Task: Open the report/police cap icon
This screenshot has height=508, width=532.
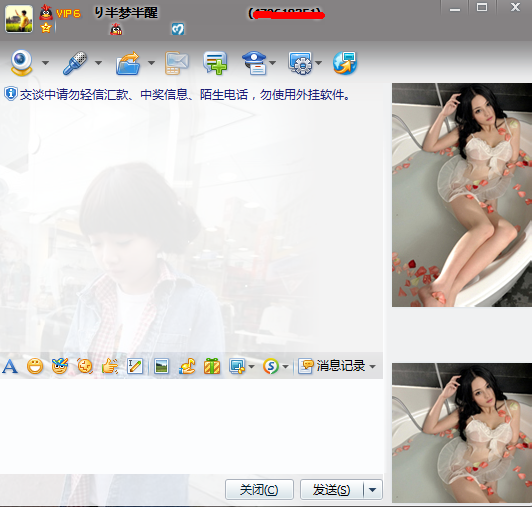Action: coord(254,63)
